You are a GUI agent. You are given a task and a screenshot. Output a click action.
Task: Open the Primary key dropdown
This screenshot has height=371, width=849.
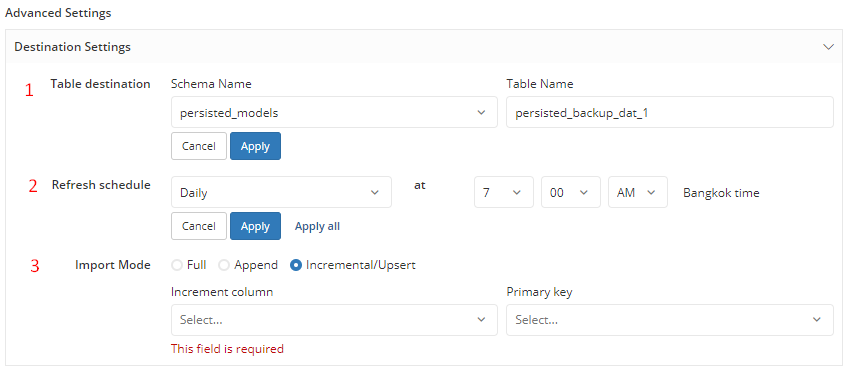[670, 320]
